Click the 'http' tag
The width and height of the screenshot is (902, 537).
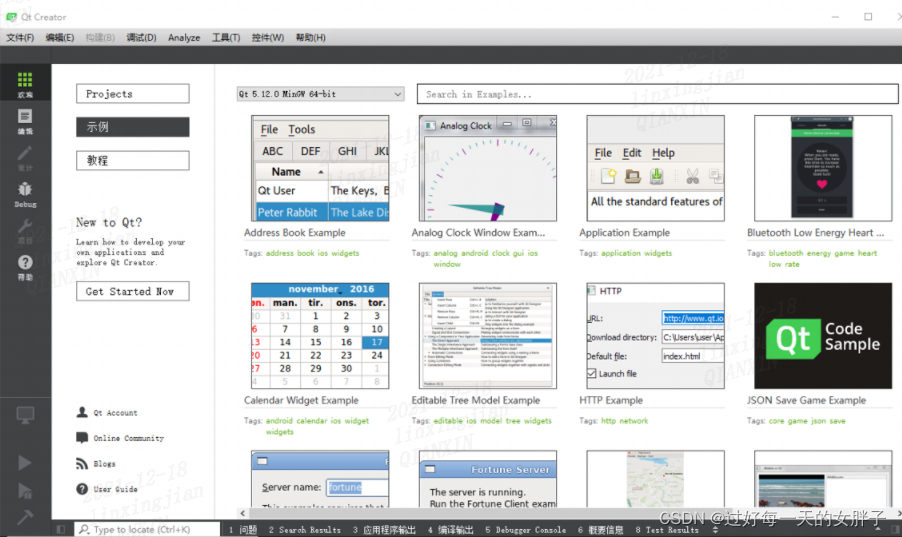coord(608,421)
